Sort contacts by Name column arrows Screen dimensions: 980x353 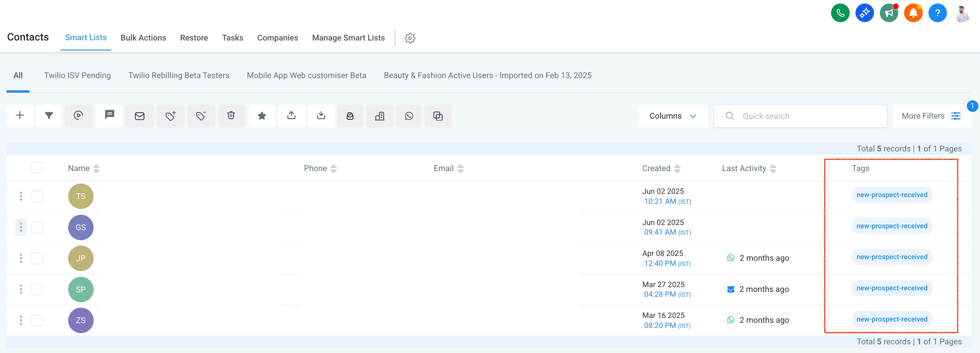pos(96,168)
